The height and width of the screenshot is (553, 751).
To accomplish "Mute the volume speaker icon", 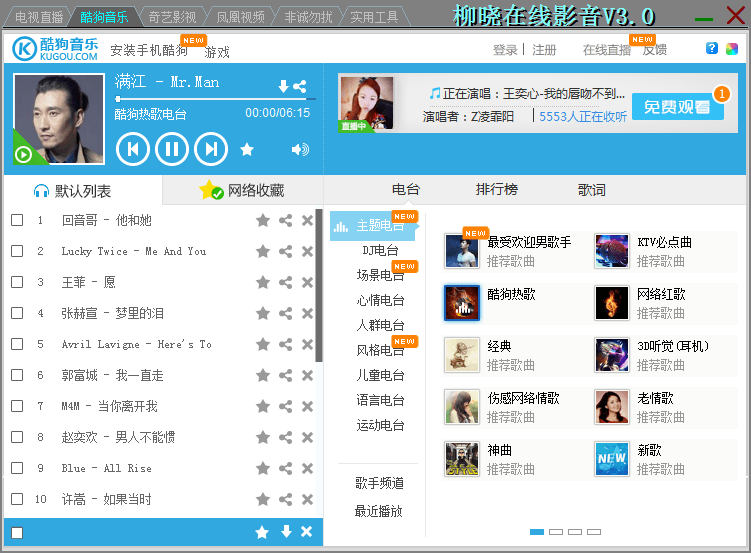I will [x=300, y=150].
